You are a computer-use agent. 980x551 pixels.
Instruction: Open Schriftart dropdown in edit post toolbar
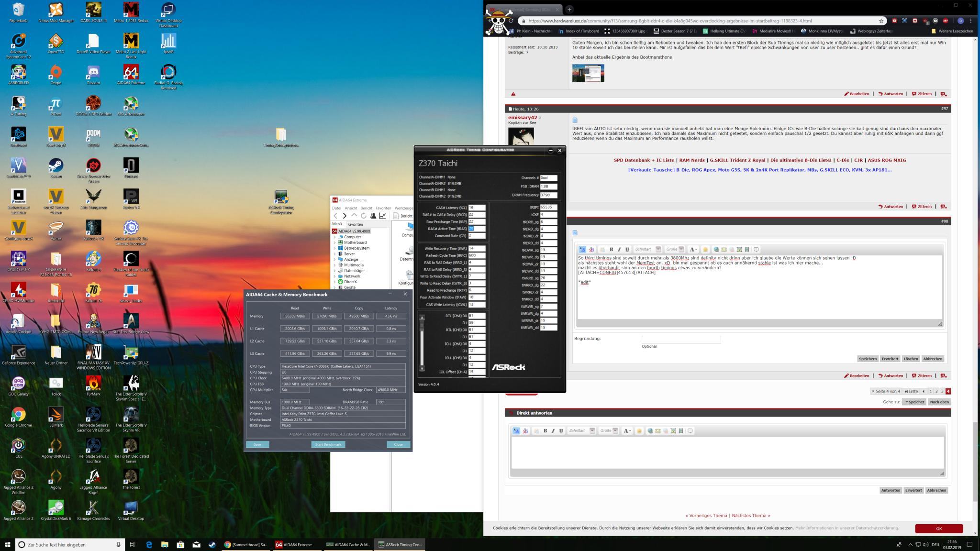pos(648,249)
